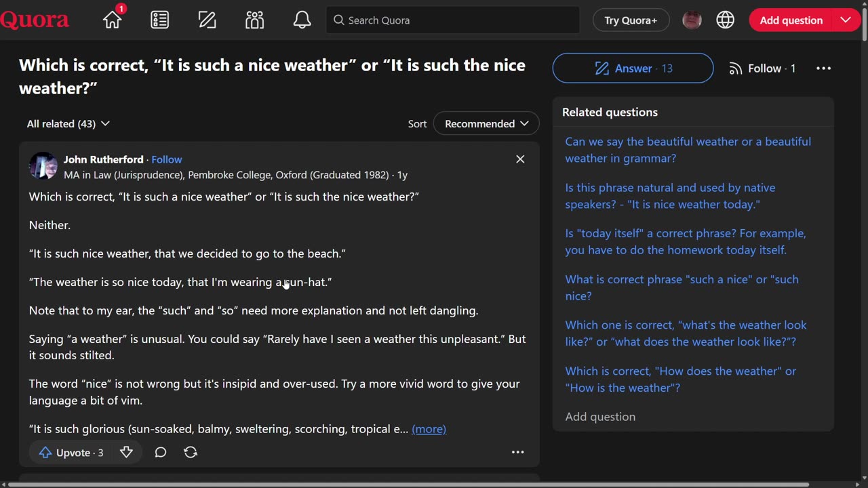The image size is (868, 488).
Task: Click the comment bubble on the answer
Action: click(x=161, y=452)
